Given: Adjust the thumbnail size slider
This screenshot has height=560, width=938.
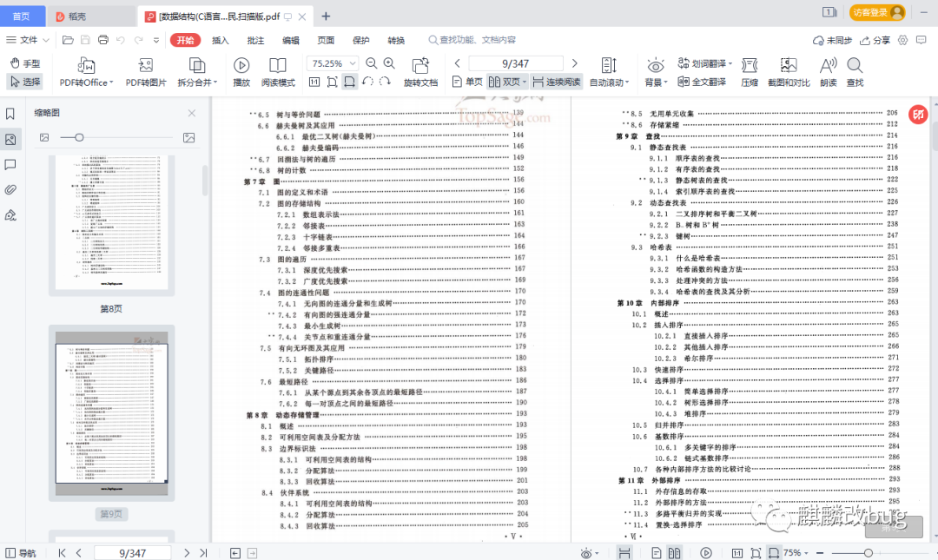Looking at the screenshot, I should (79, 137).
